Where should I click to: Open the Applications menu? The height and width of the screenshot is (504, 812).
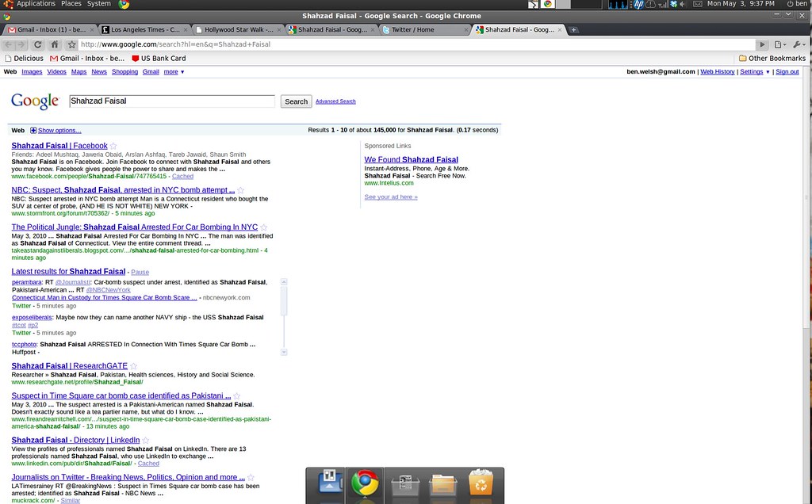point(35,4)
